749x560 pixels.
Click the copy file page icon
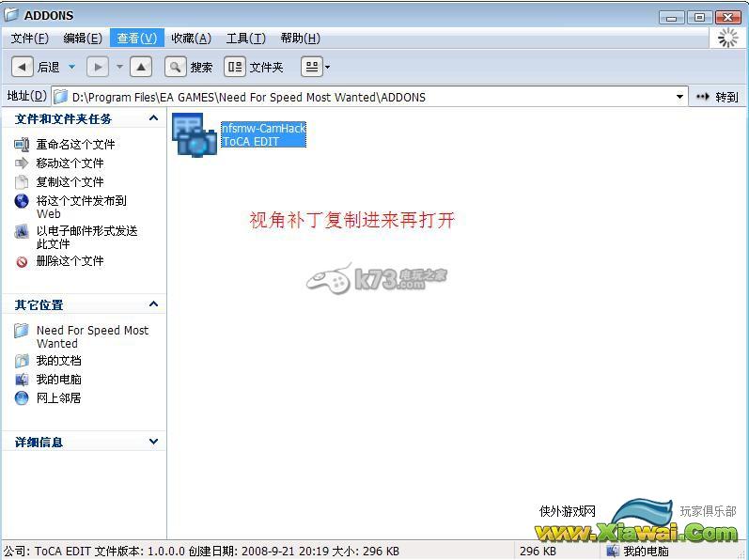(22, 182)
